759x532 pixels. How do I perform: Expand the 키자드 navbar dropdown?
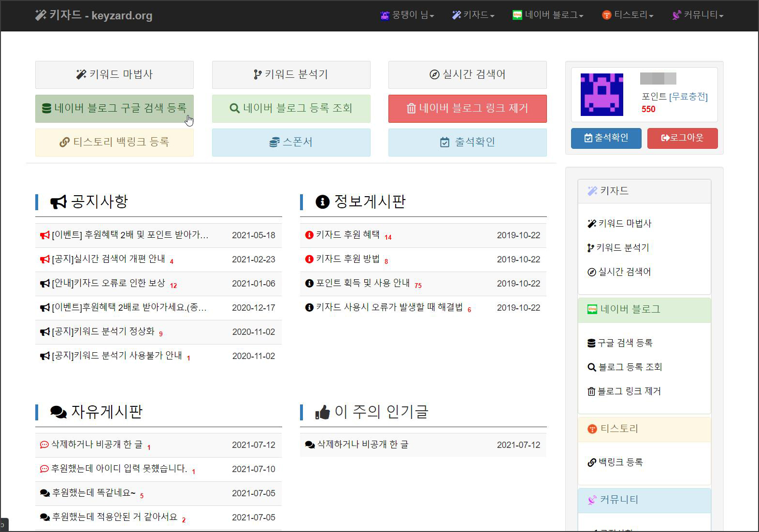pyautogui.click(x=473, y=15)
